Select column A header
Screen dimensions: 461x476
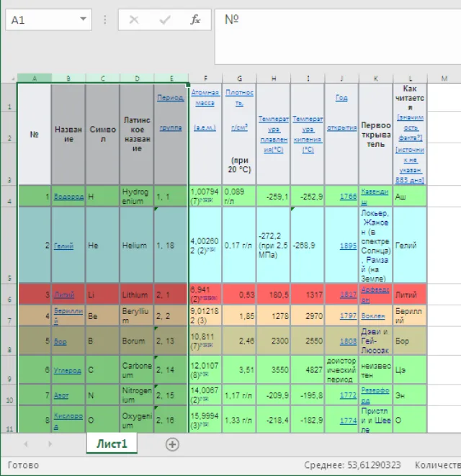point(35,78)
